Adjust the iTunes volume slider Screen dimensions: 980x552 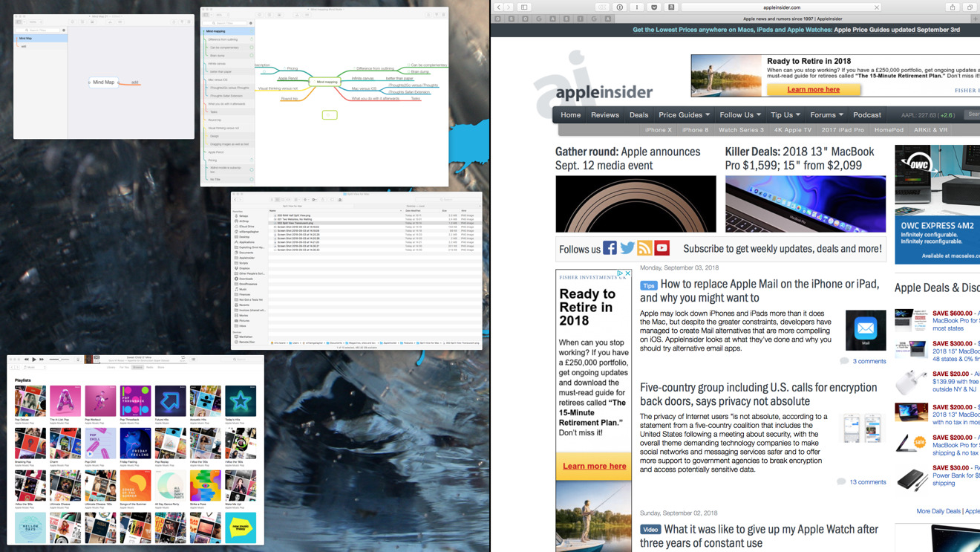(x=59, y=359)
